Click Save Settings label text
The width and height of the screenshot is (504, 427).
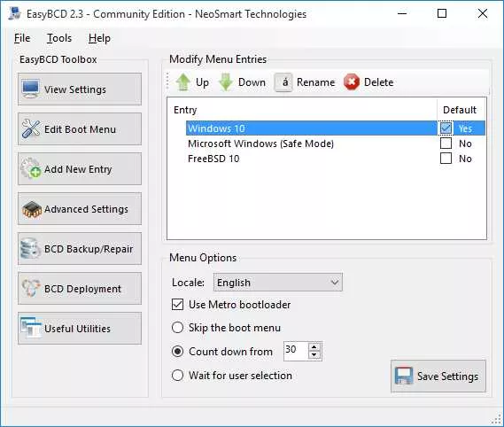(x=447, y=377)
